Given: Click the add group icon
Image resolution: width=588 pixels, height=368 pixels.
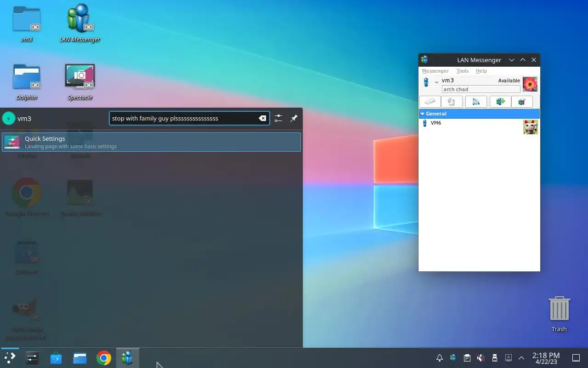Looking at the screenshot, I should pyautogui.click(x=500, y=102).
